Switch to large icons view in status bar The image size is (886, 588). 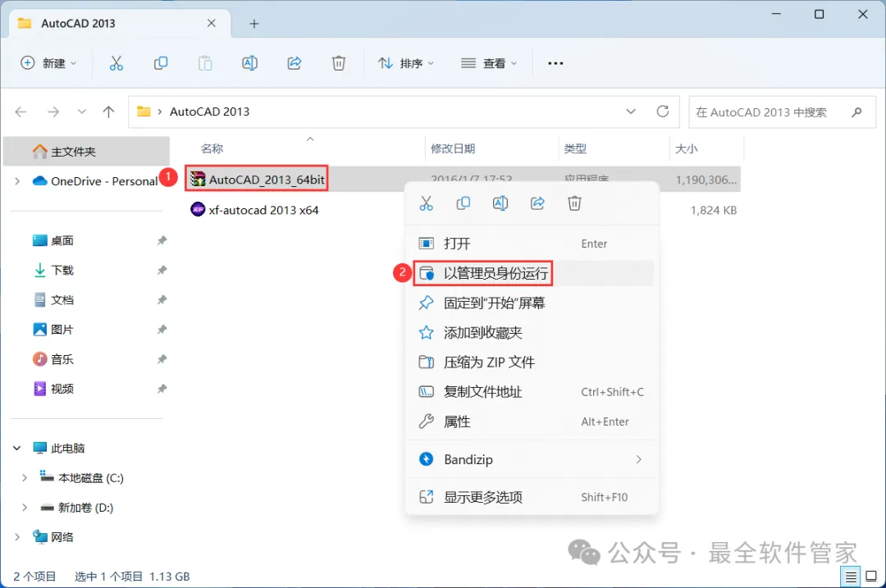tap(871, 577)
